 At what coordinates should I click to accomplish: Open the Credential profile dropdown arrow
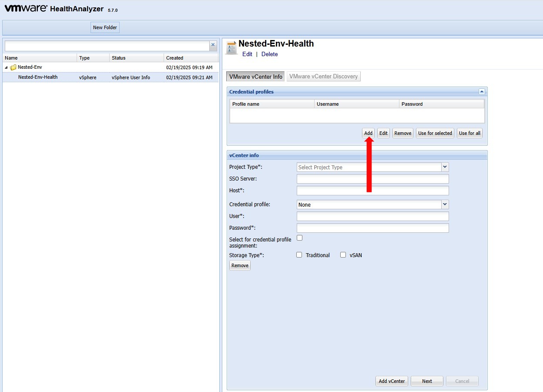[x=445, y=204]
